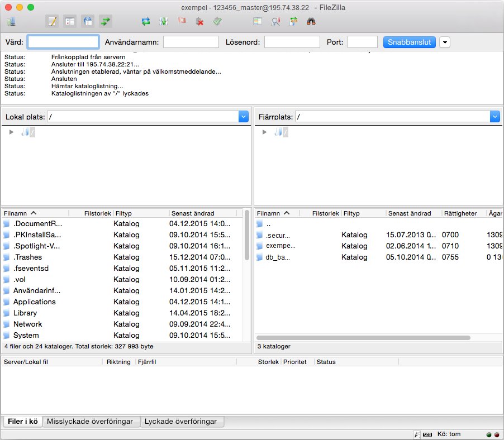The width and height of the screenshot is (504, 440).
Task: Expand the remote root tree node
Action: coord(264,132)
